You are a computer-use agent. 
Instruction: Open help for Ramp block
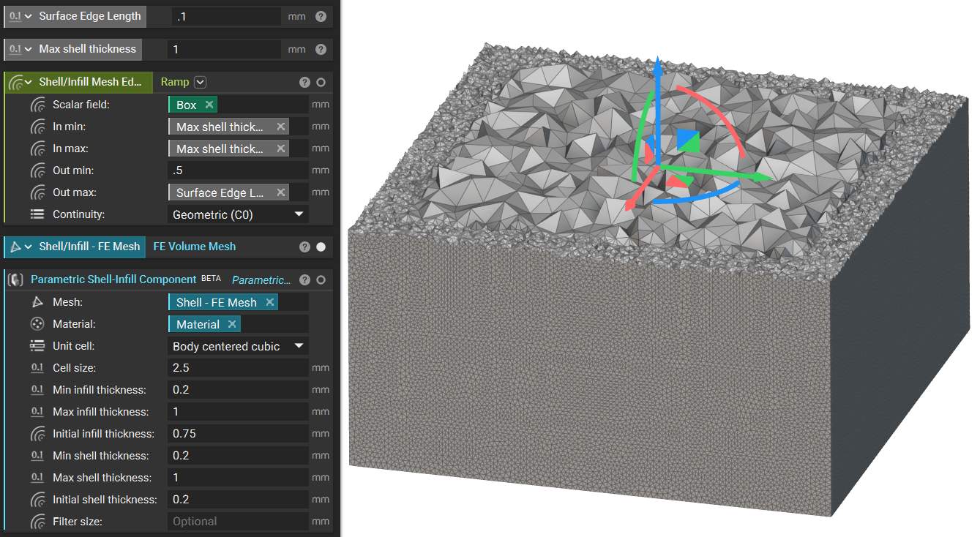click(305, 83)
